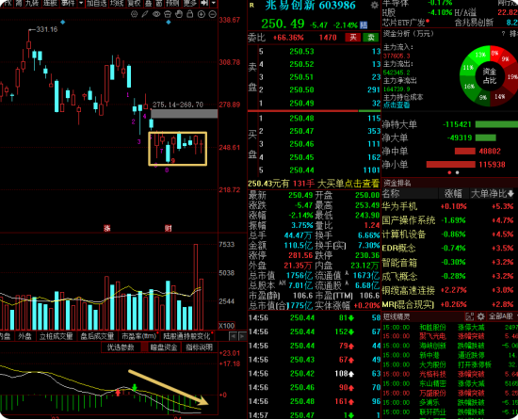Open the archive box icon above chart
This screenshot has height=420, width=518.
[168, 14]
